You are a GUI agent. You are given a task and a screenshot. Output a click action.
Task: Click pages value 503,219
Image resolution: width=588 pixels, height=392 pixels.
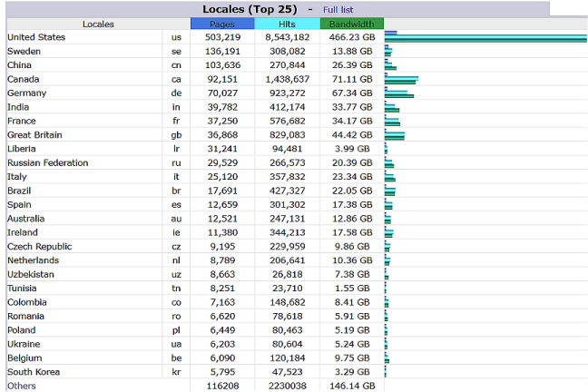click(x=222, y=37)
